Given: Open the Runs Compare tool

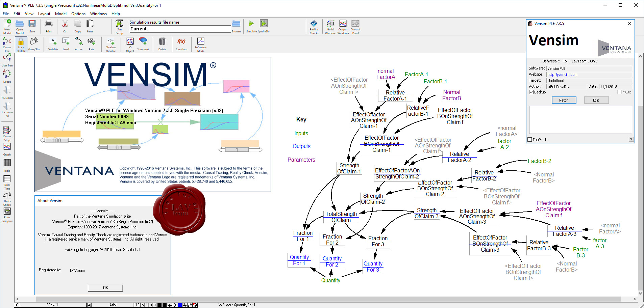Looking at the screenshot, I should pyautogui.click(x=7, y=215).
